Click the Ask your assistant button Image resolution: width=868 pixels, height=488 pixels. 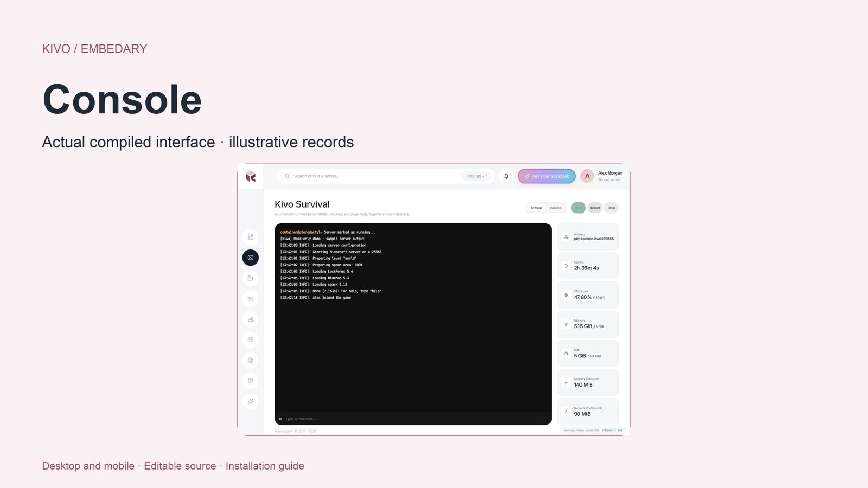tap(546, 176)
